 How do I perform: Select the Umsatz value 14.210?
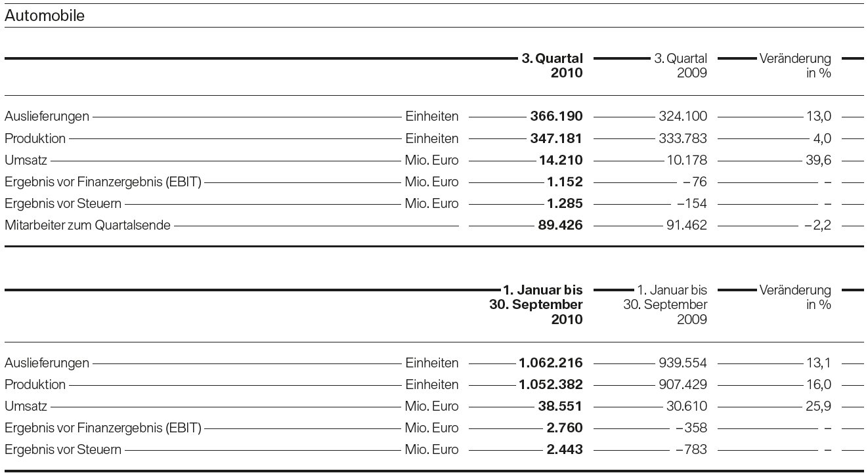(x=560, y=160)
